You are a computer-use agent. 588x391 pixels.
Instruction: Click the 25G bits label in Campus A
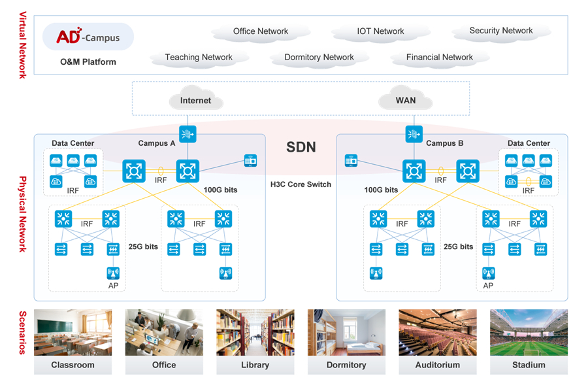(x=143, y=246)
